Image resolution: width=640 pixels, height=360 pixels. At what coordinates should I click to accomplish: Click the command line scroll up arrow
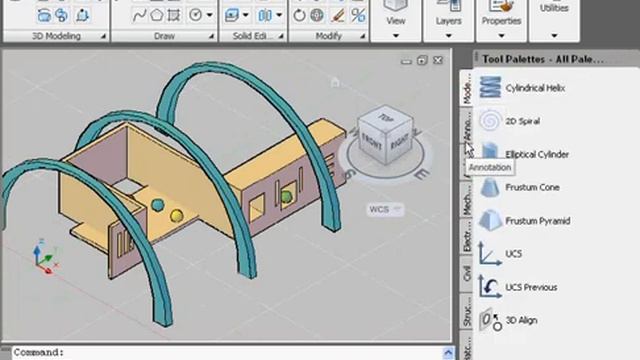click(448, 353)
